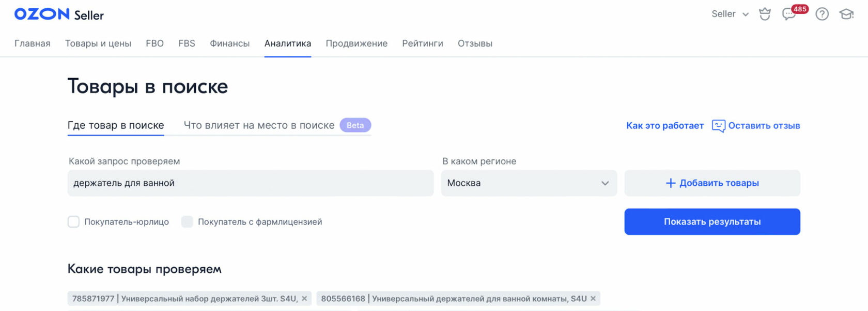Click the Как это работает link

[665, 126]
